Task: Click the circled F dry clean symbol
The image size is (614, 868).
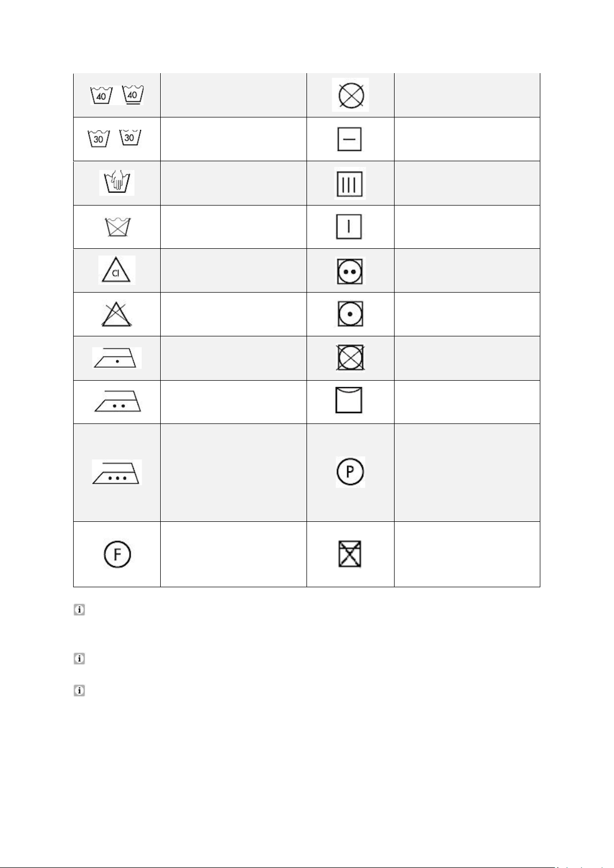Action: coord(117,554)
